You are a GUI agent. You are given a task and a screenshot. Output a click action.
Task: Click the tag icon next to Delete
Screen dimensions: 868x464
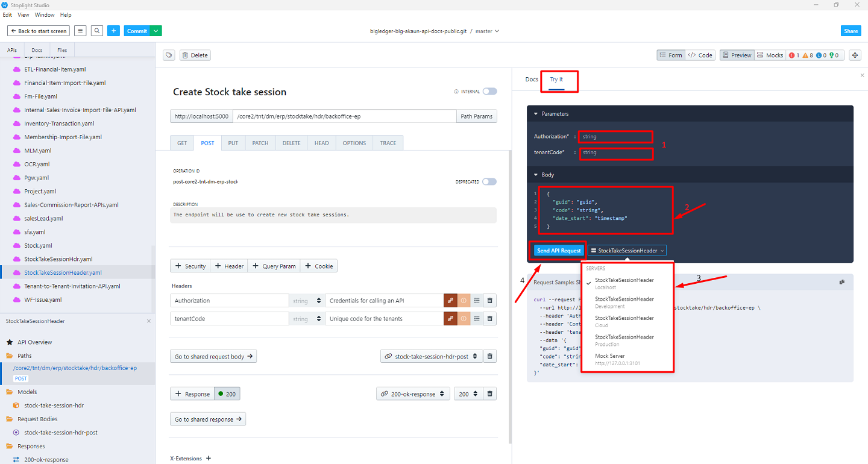tap(169, 55)
